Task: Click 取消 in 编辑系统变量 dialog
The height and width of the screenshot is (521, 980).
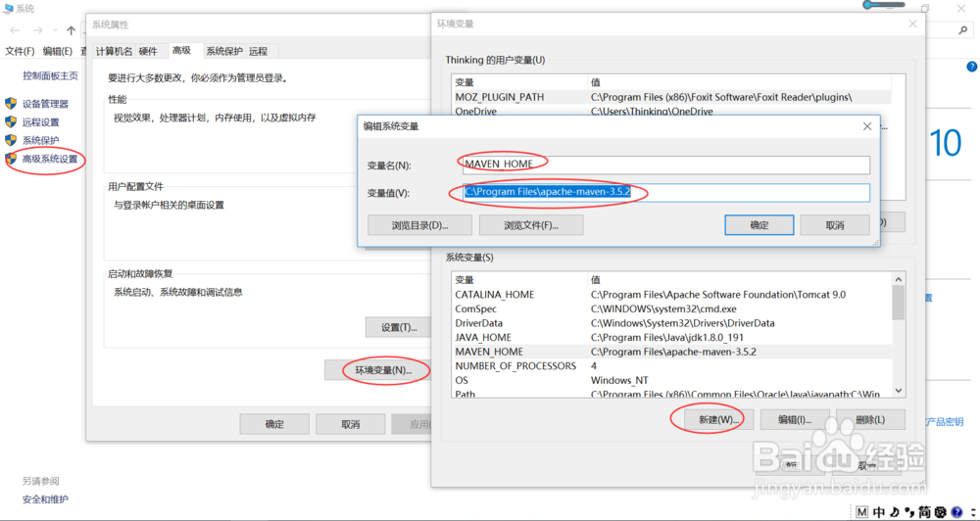Action: point(835,225)
